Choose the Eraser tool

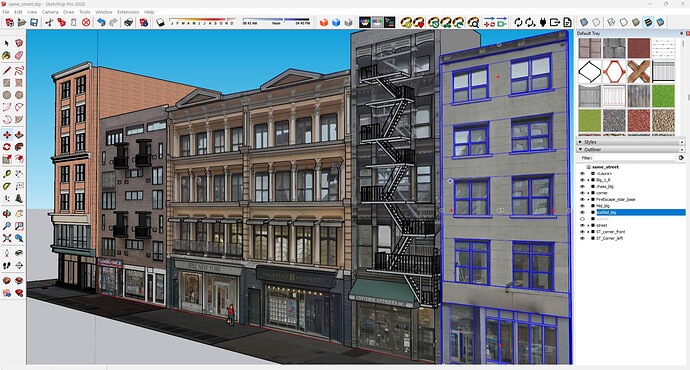click(x=19, y=55)
